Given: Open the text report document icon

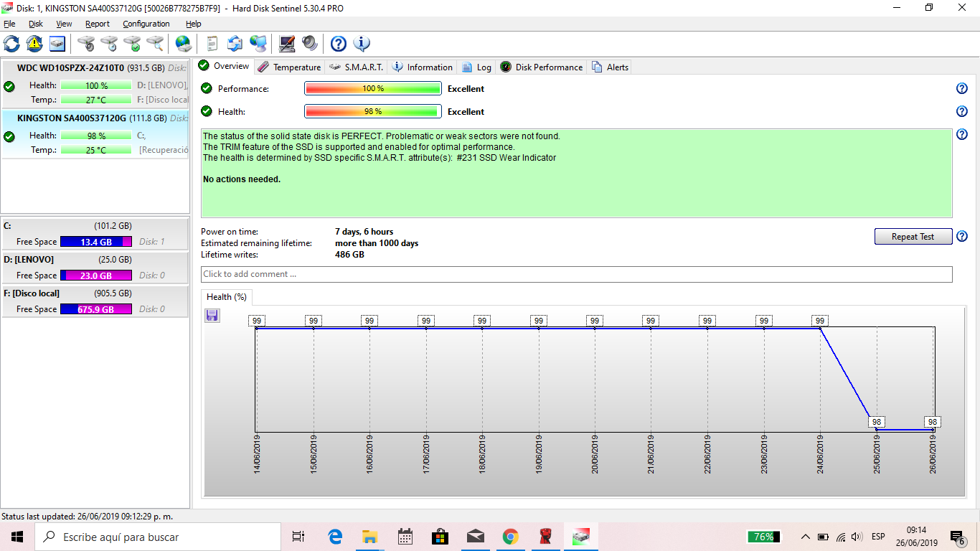Looking at the screenshot, I should tap(212, 44).
